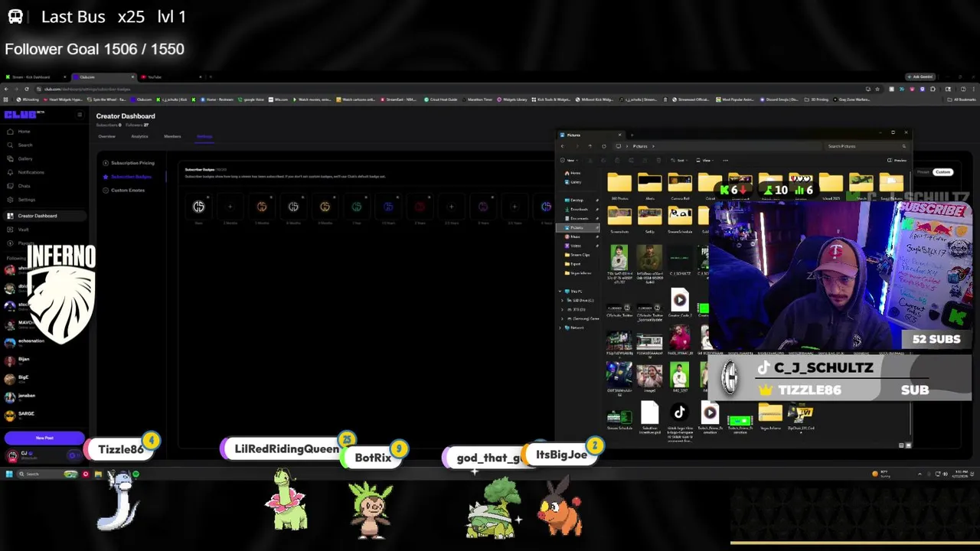Image resolution: width=980 pixels, height=551 pixels.
Task: Select Stream Clips in Explorer navigation pane
Action: click(x=580, y=255)
